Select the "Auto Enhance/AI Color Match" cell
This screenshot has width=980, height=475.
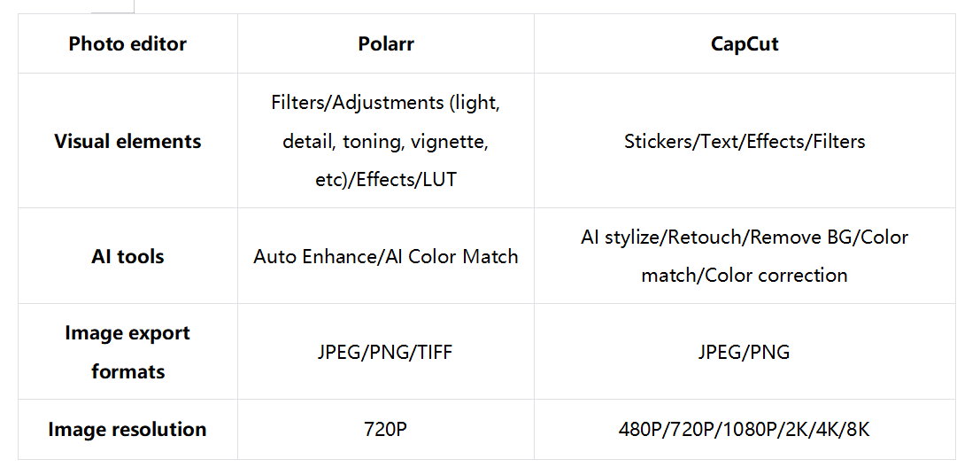[x=386, y=257]
